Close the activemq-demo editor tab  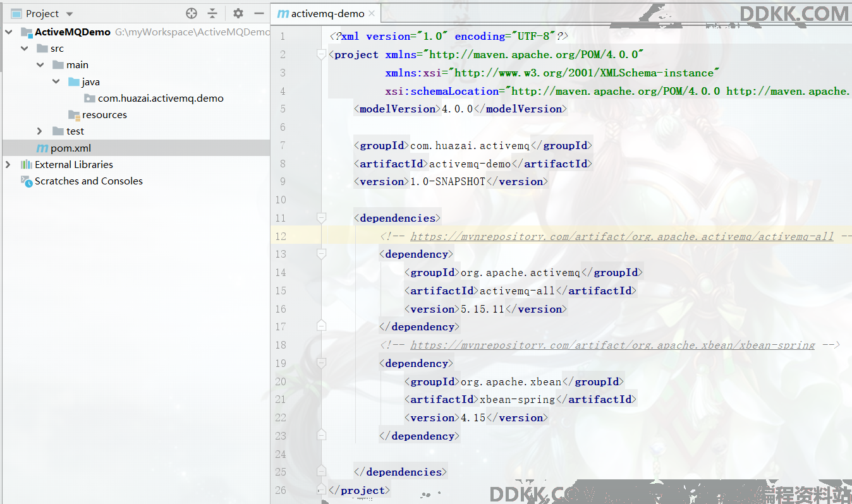coord(372,13)
